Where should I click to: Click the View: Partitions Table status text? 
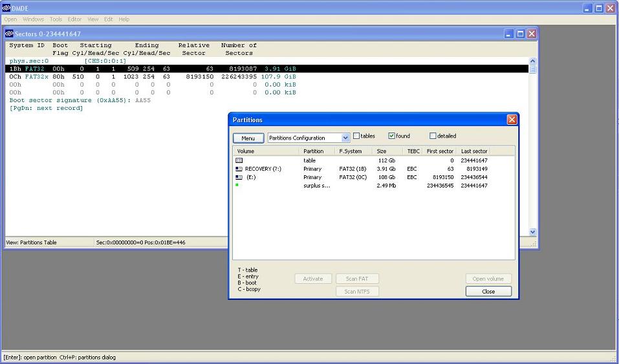click(x=31, y=242)
